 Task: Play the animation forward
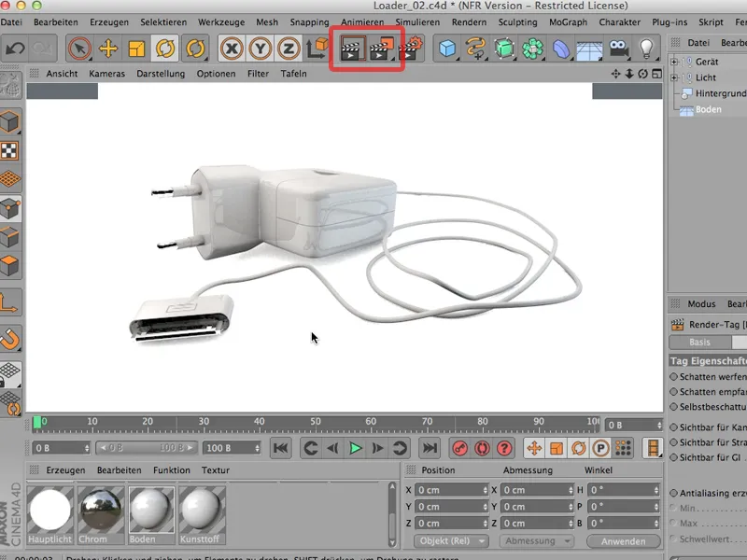click(355, 448)
